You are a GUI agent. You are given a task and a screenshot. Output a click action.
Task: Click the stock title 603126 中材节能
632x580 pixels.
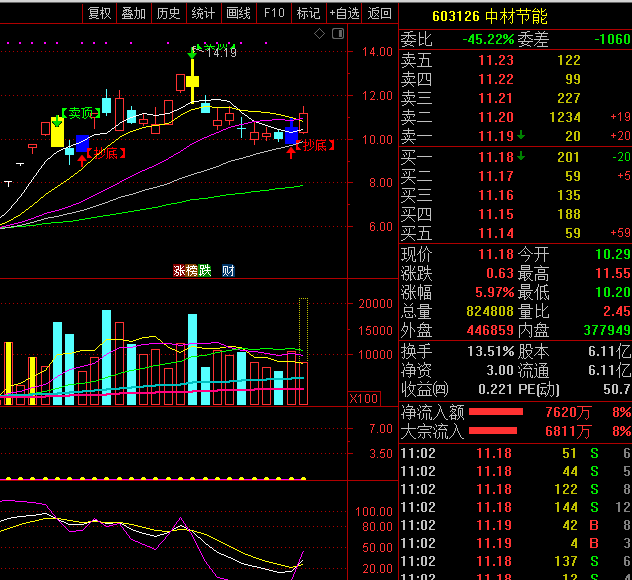(489, 17)
